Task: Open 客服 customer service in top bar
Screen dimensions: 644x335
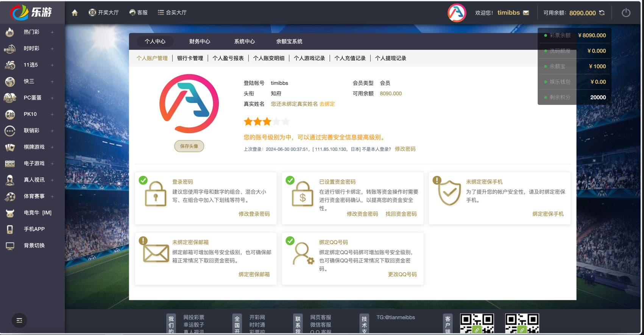Action: tap(139, 13)
